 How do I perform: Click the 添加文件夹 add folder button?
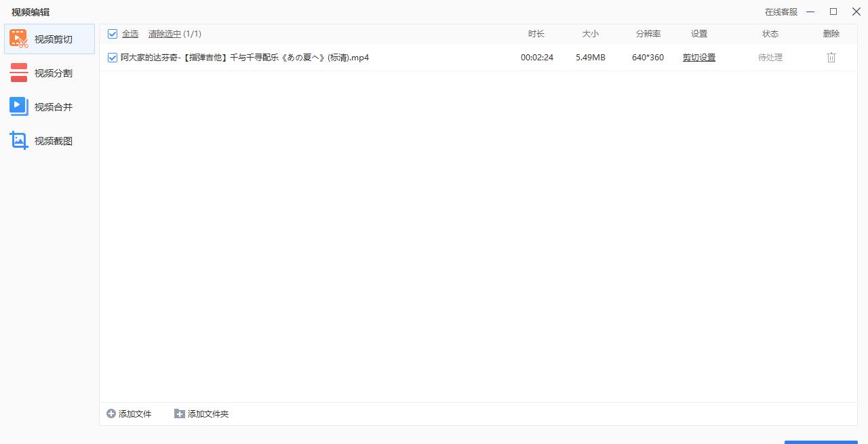[x=201, y=413]
